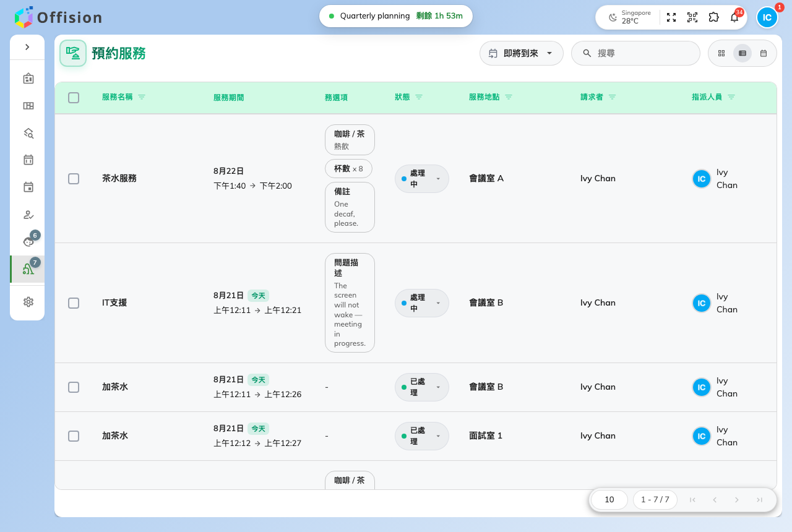
Task: Click the 搜尋 search field
Action: point(635,53)
